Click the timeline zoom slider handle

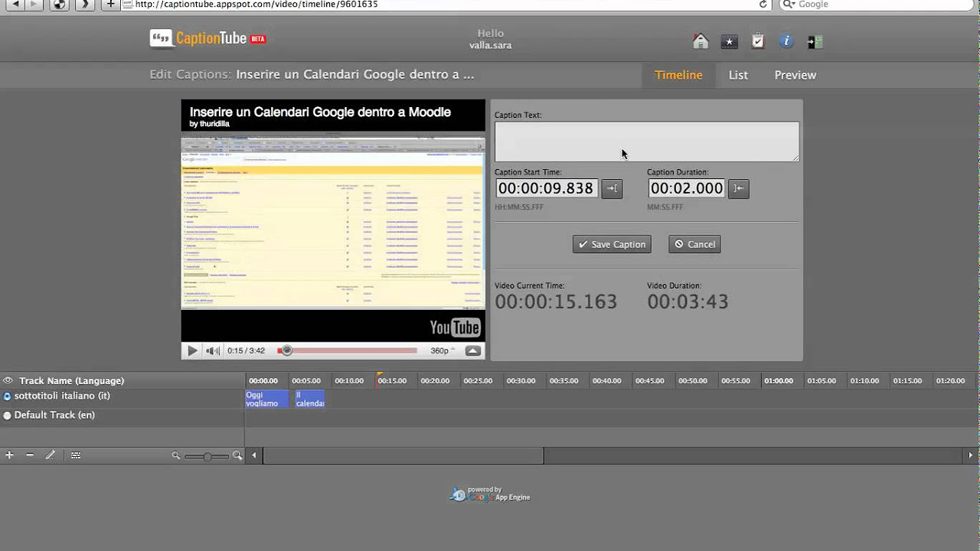pos(208,456)
